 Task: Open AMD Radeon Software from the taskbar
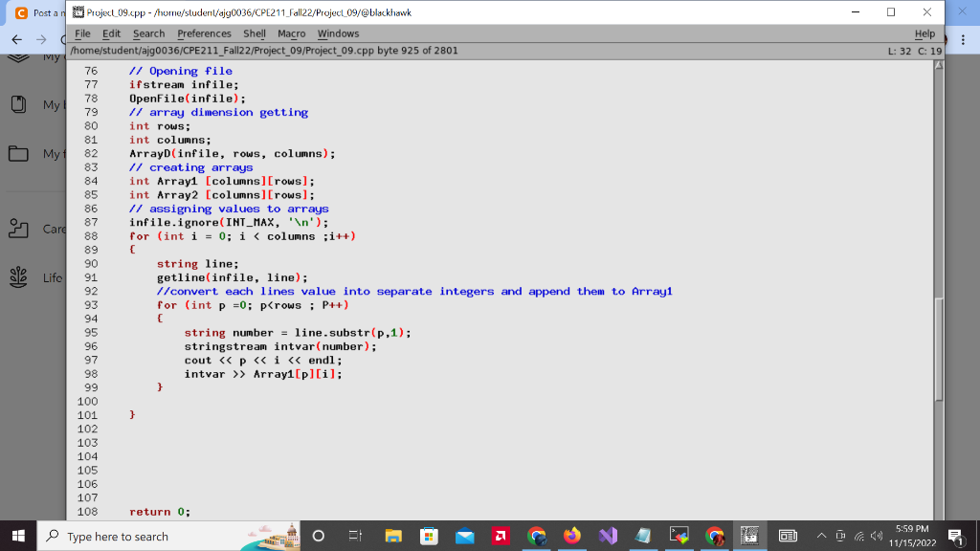501,536
